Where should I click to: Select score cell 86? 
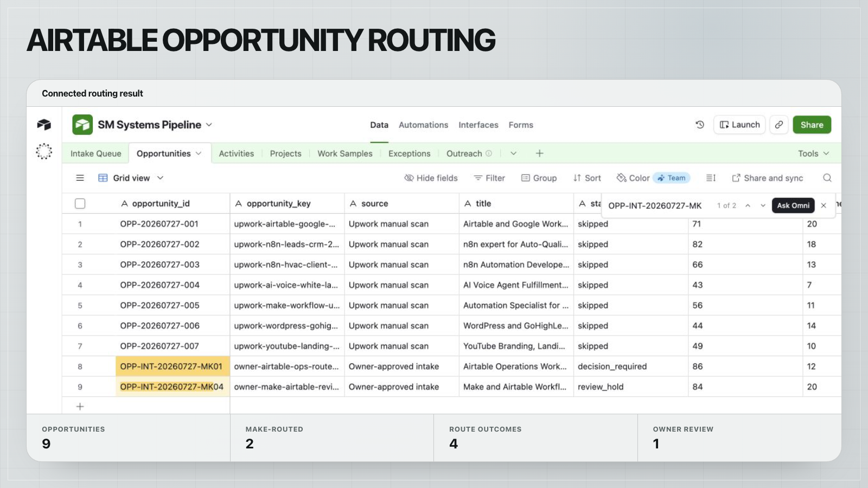tap(745, 367)
